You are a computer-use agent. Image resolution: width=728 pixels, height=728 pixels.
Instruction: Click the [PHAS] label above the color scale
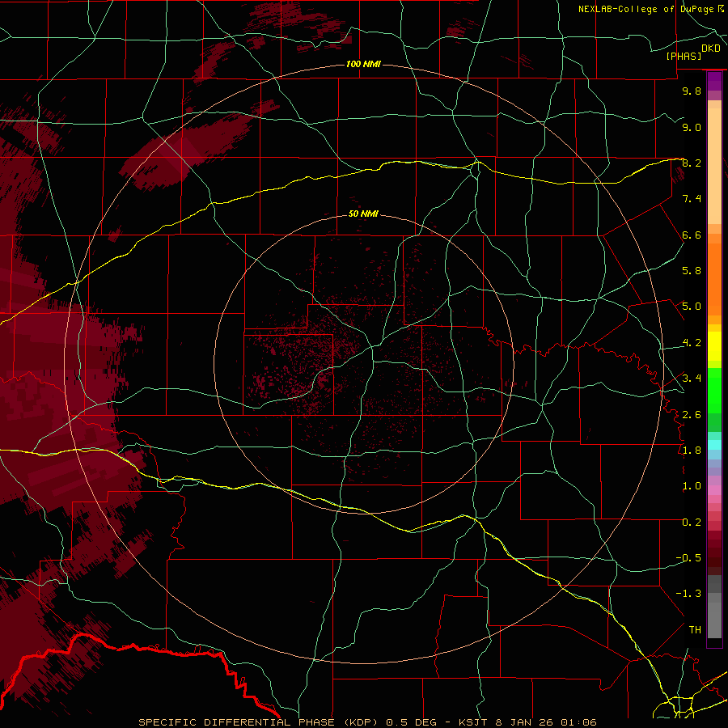click(x=684, y=56)
